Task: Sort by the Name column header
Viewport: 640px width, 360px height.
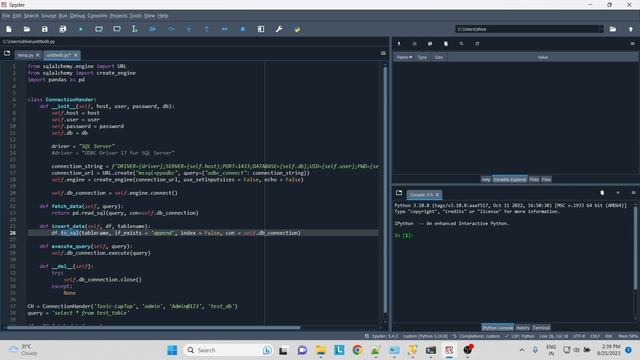Action: pos(404,57)
